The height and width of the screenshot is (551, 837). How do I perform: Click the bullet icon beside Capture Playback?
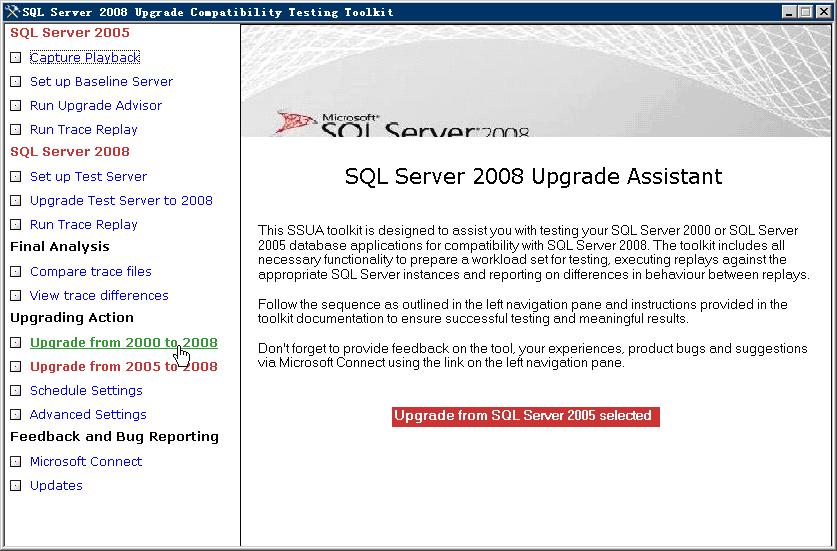click(x=16, y=58)
